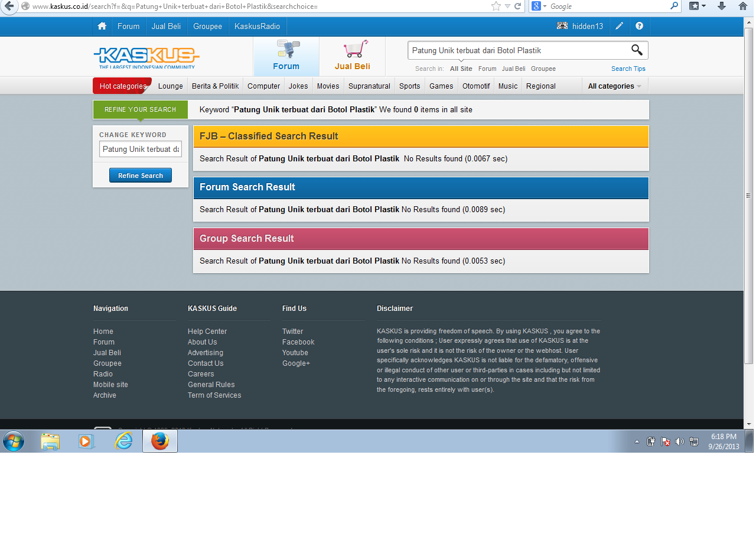Open the footer Mobile site link

click(110, 385)
